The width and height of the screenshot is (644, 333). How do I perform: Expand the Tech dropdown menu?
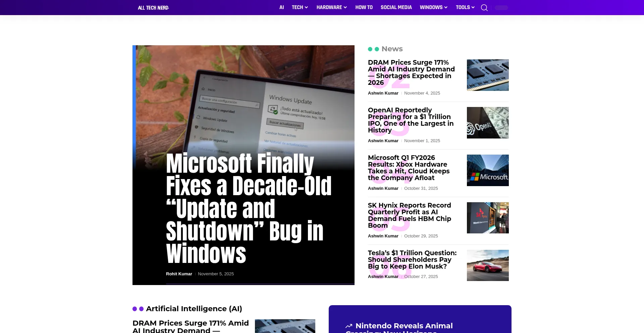point(300,7)
